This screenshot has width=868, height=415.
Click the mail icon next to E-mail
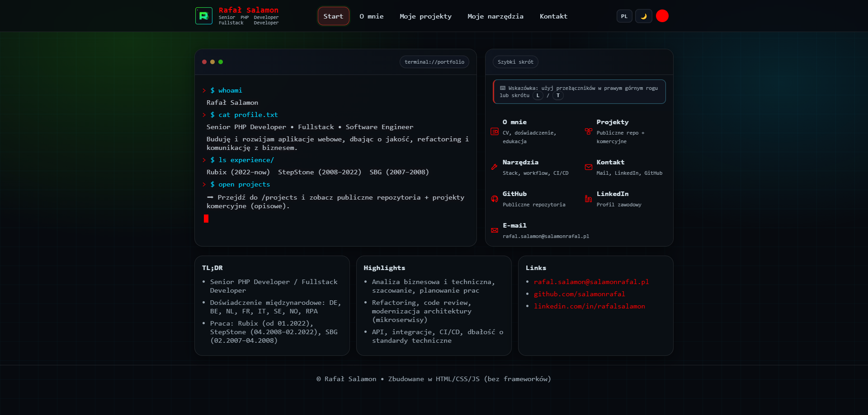[495, 230]
